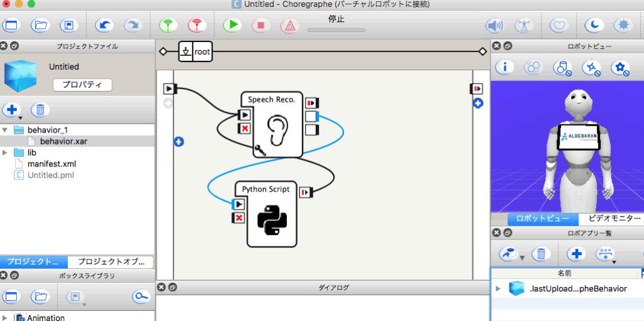Click the speaker volume icon

pyautogui.click(x=494, y=26)
